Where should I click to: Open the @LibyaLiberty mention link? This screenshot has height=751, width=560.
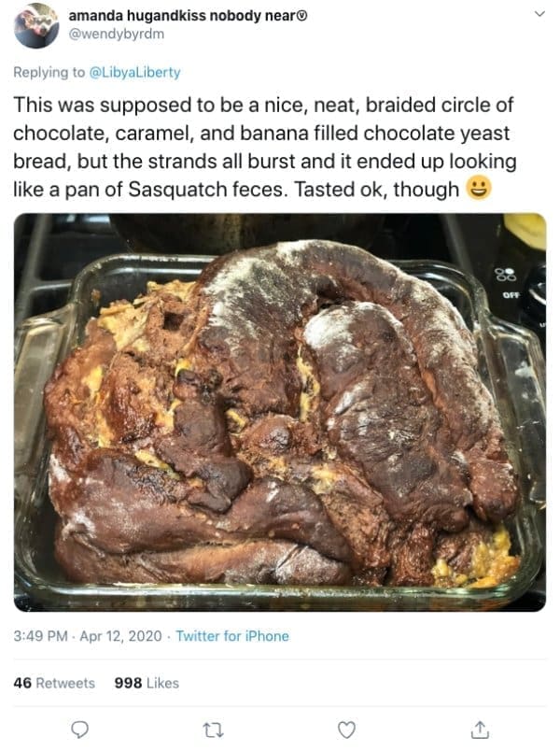(135, 72)
